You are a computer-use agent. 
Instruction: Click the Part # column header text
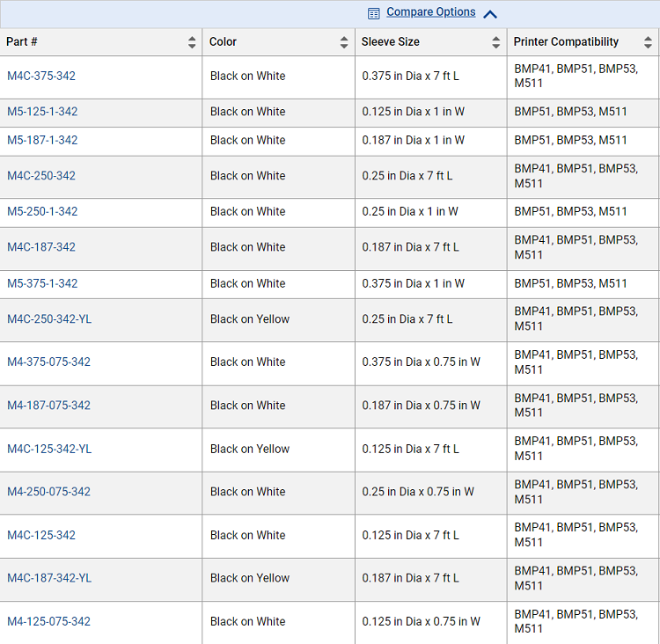click(x=22, y=41)
